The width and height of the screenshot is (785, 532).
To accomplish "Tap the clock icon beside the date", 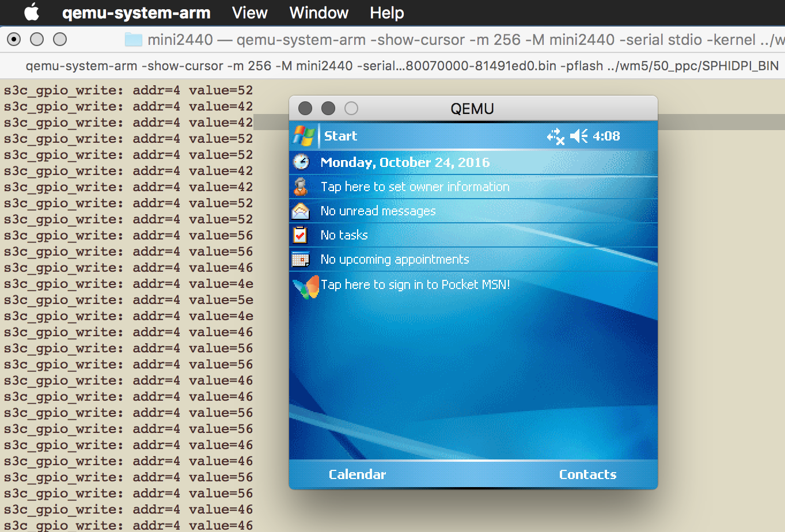I will tap(301, 162).
